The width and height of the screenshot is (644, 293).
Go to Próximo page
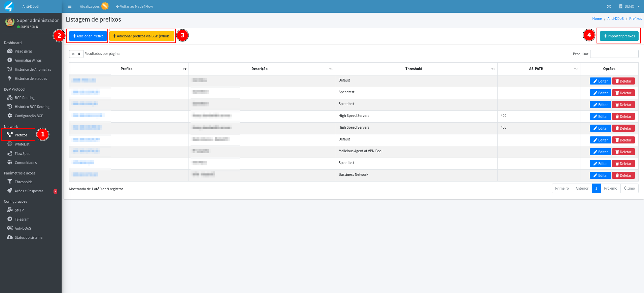[611, 188]
